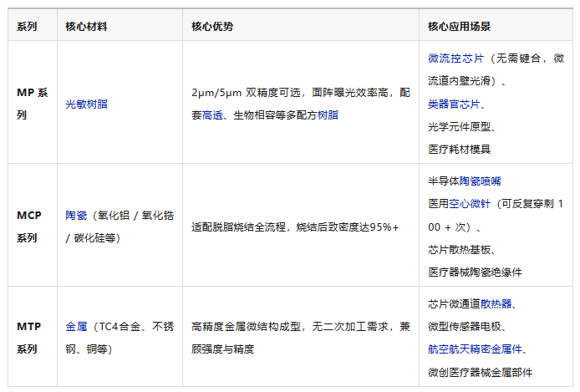Viewport: 580px width, 392px height.
Task: Click the 树脂 link after 多配方
Action: coord(328,115)
